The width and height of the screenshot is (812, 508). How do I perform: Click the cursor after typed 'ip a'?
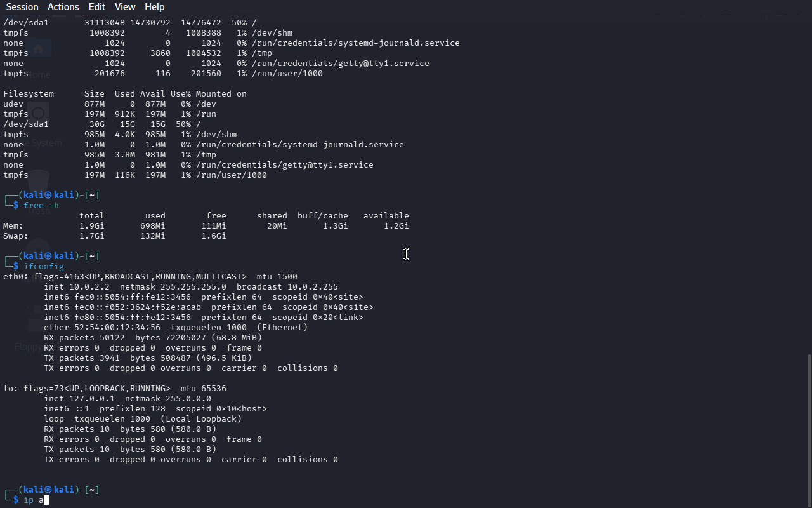point(46,500)
